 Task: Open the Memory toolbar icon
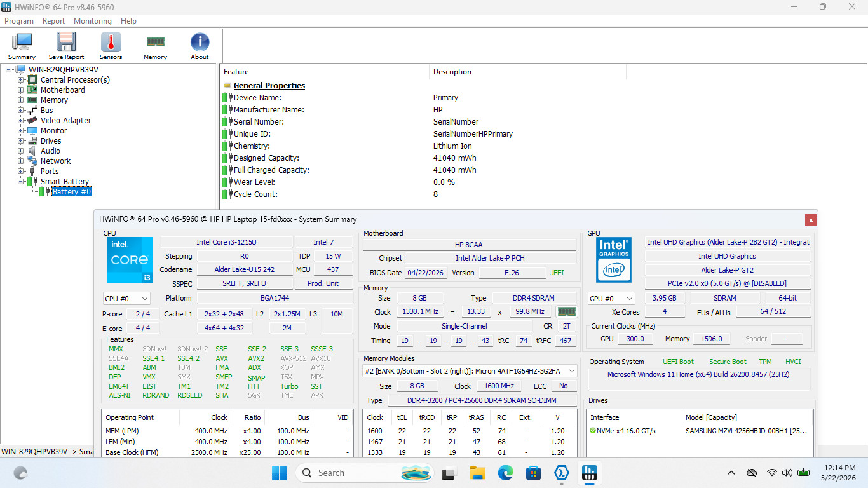[x=155, y=46]
